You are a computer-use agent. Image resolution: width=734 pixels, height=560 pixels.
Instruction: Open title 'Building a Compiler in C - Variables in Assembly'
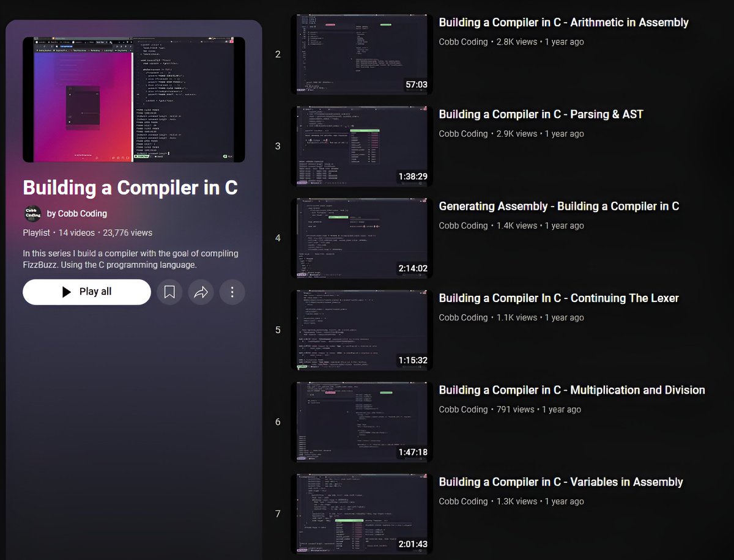[561, 482]
